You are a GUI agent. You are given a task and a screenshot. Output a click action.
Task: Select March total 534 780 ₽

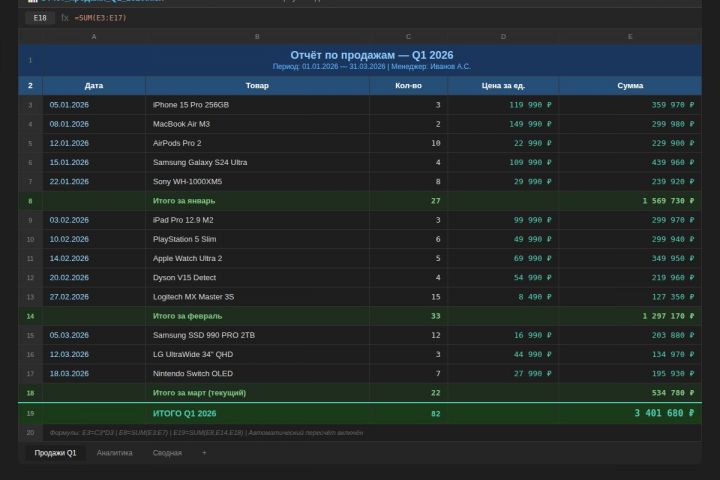click(x=630, y=393)
